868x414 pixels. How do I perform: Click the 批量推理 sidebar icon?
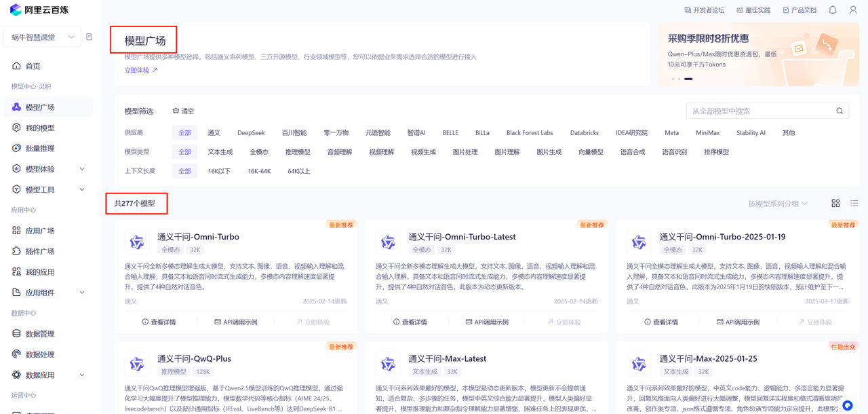click(x=16, y=148)
